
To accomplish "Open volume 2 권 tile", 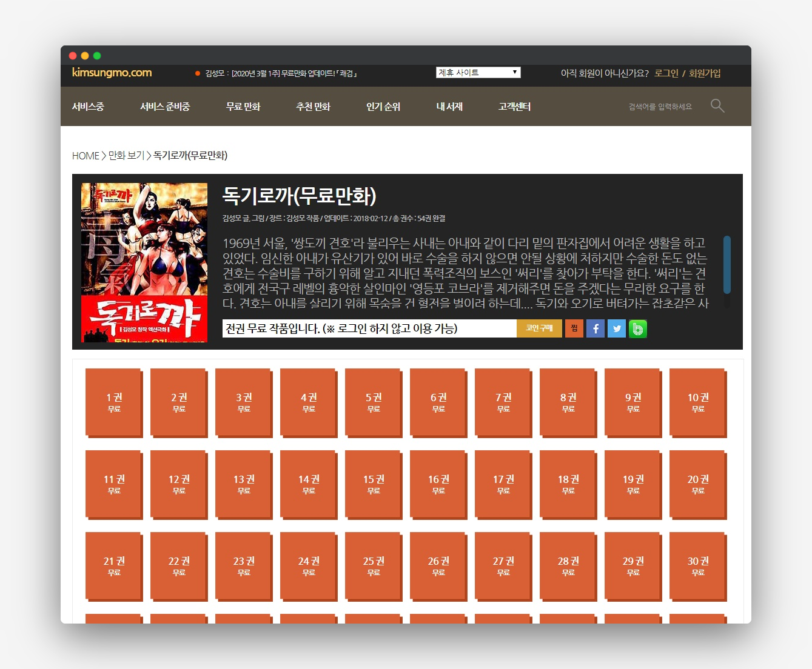I will (179, 402).
